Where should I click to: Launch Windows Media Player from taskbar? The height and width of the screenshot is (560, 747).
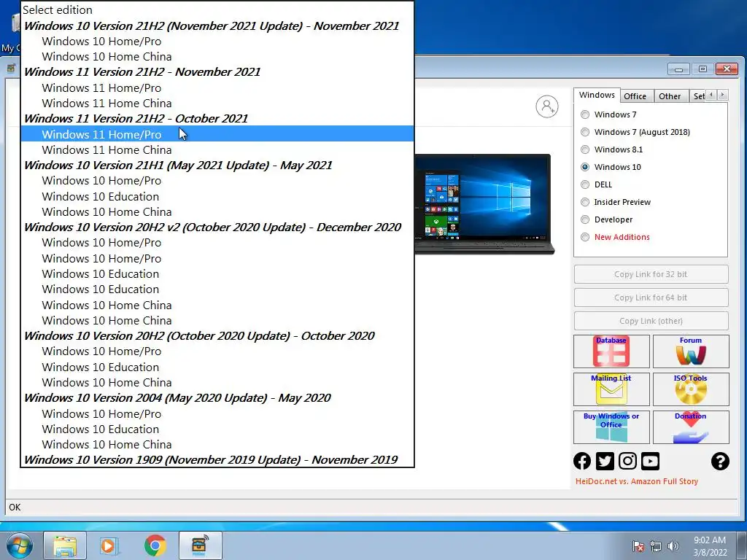[x=110, y=545]
